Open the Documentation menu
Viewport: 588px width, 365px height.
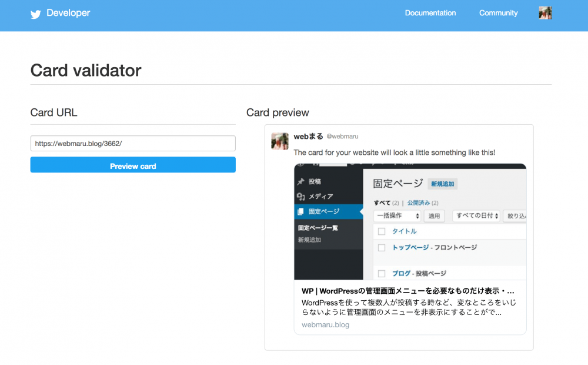pos(430,13)
